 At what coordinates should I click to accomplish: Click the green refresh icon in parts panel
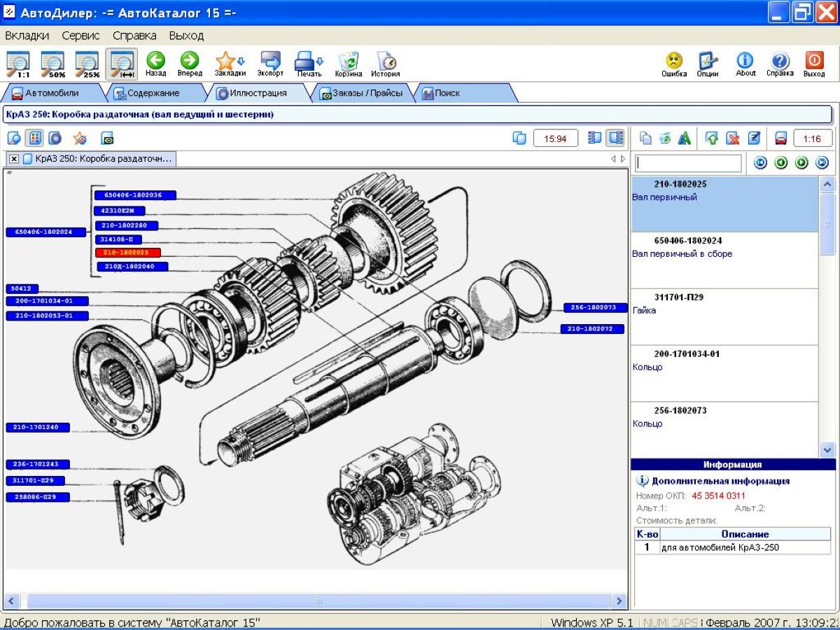tap(665, 138)
